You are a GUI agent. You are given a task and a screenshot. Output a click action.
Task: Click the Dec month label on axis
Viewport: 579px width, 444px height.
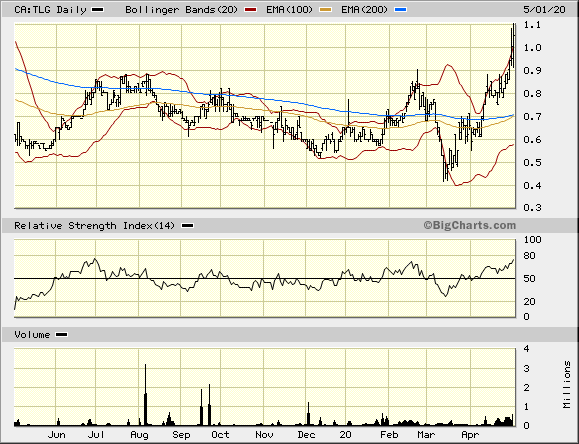coord(306,435)
